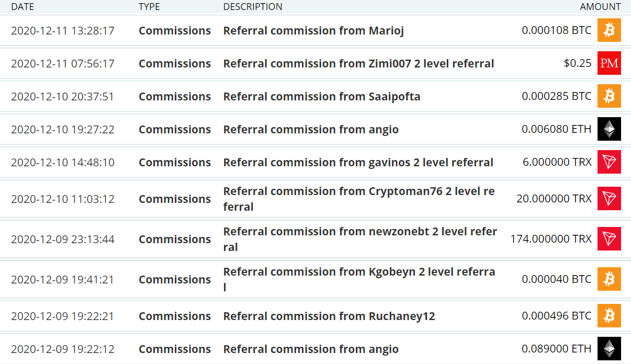The height and width of the screenshot is (364, 631).
Task: Click the TRON icon beside 20.000000 TRX
Action: (x=609, y=199)
